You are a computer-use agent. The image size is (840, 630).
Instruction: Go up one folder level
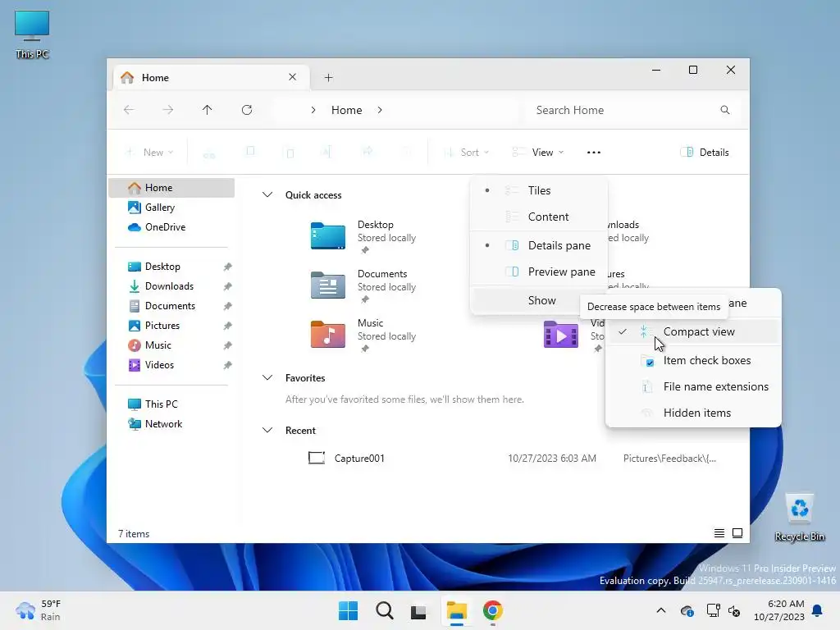207,110
